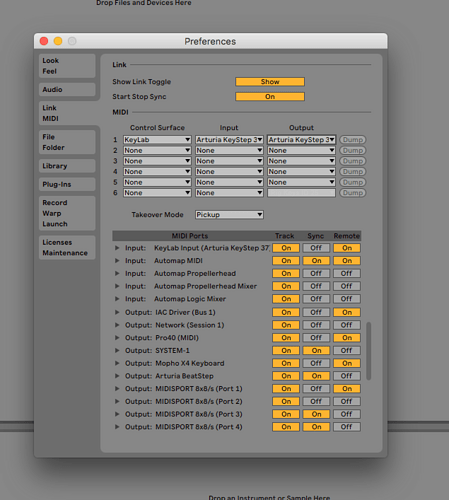This screenshot has width=449, height=500.
Task: Toggle Remote for KeyLab Input
Action: pyautogui.click(x=347, y=248)
